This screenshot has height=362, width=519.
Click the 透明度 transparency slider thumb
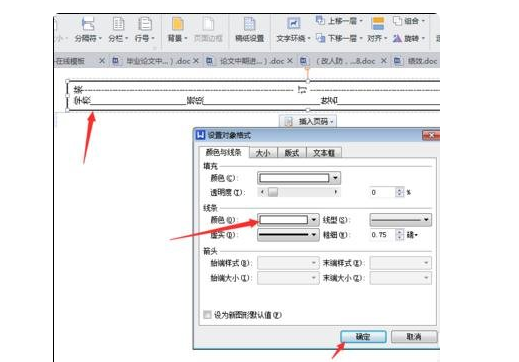[x=273, y=192]
